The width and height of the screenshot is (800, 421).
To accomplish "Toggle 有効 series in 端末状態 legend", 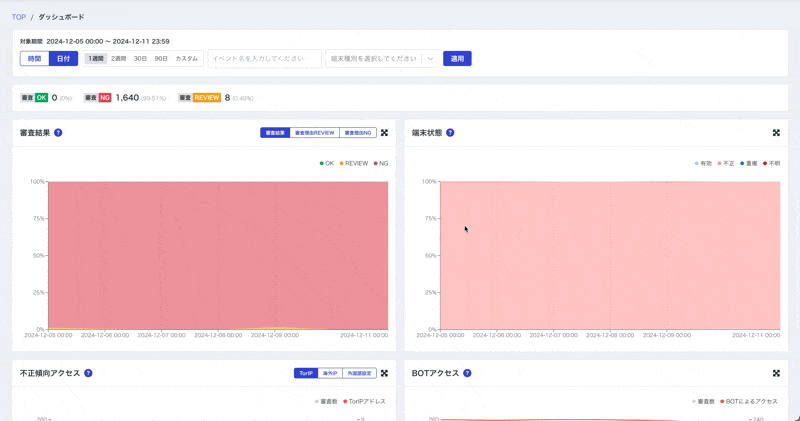I will tap(703, 163).
